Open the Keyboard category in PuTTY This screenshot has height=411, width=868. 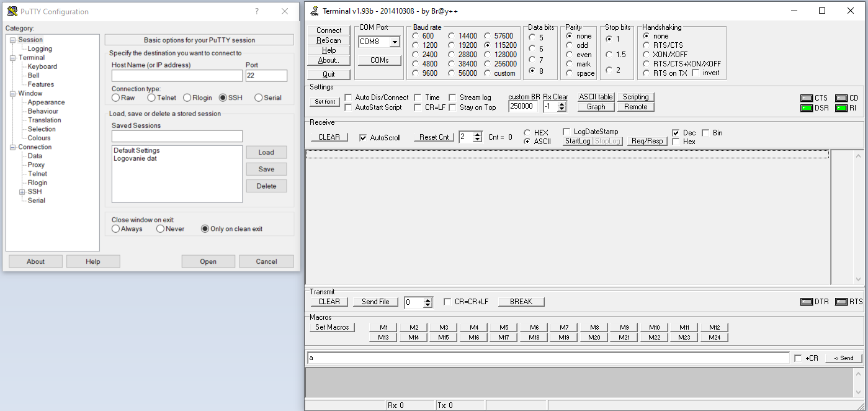[x=42, y=66]
